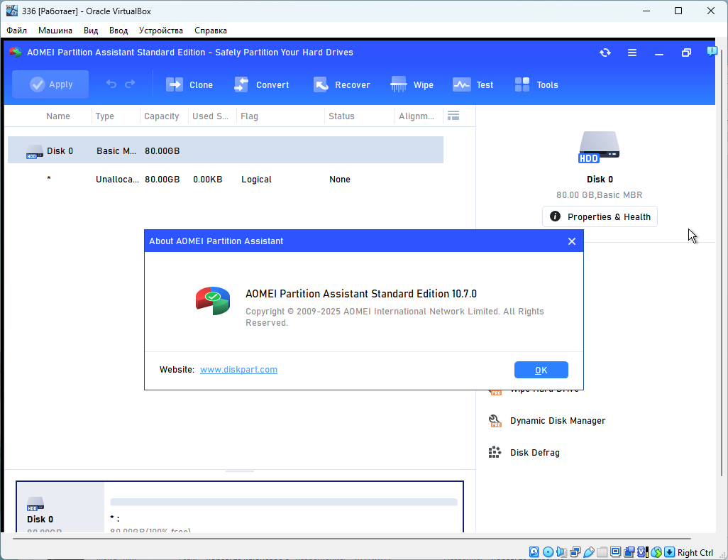Image resolution: width=728 pixels, height=560 pixels.
Task: Select the Unallocated 80.00GB partition row
Action: [226, 180]
